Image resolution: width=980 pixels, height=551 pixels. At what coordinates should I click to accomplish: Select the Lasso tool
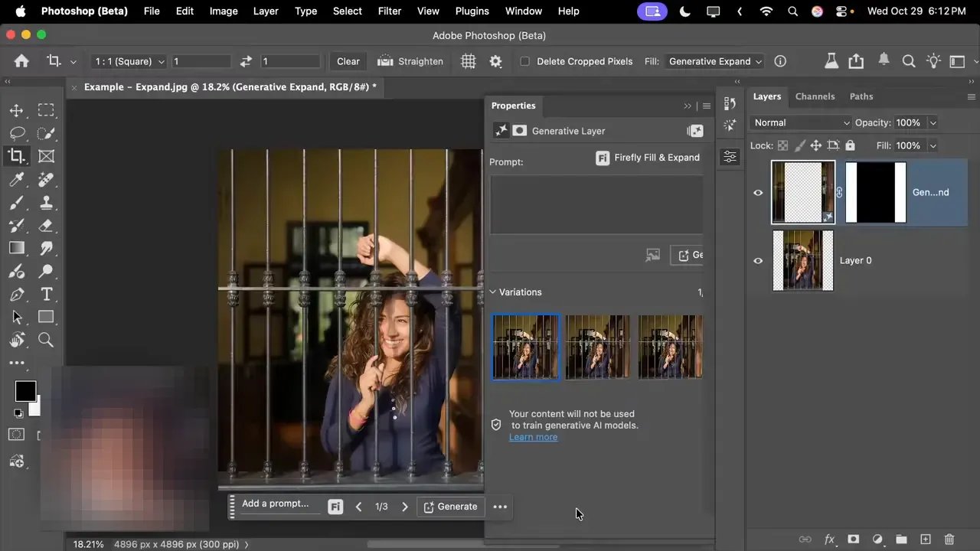[17, 133]
